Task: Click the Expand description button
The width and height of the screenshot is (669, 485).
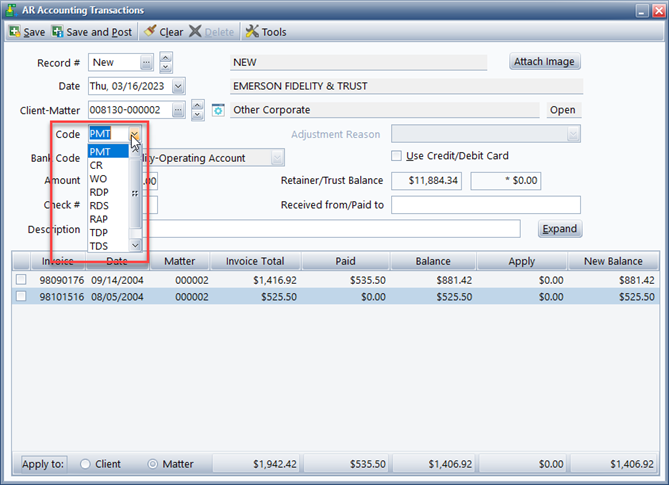Action: pos(560,229)
